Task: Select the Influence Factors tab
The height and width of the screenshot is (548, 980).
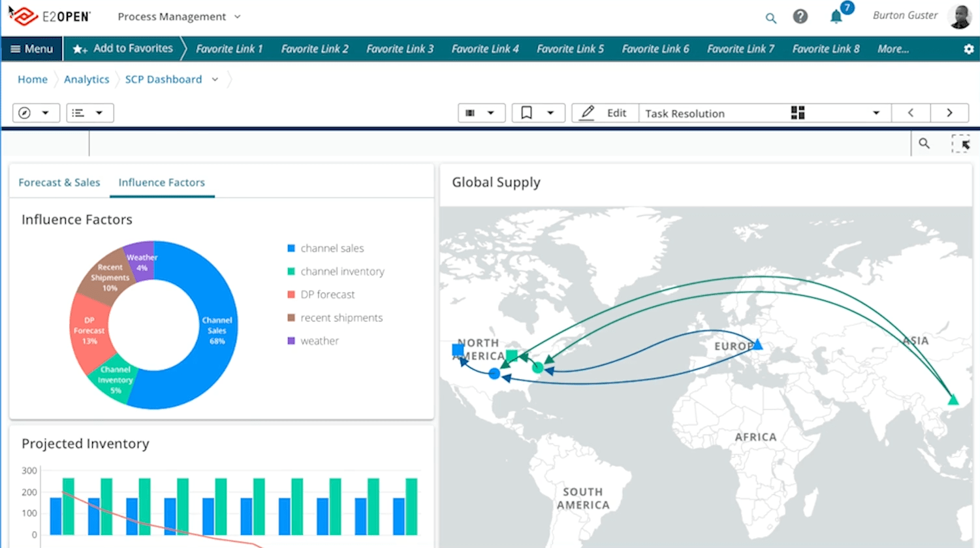Action: coord(161,182)
